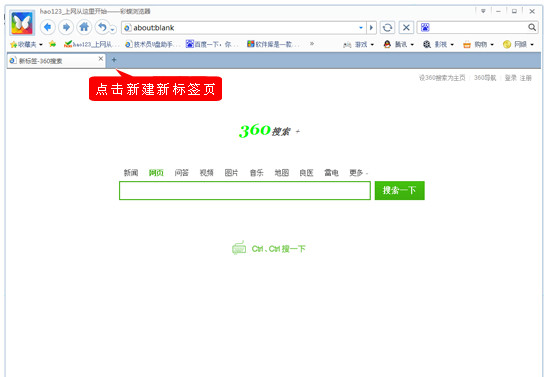Open the 百度一下 bookmark
This screenshot has width=547, height=377.
212,44
